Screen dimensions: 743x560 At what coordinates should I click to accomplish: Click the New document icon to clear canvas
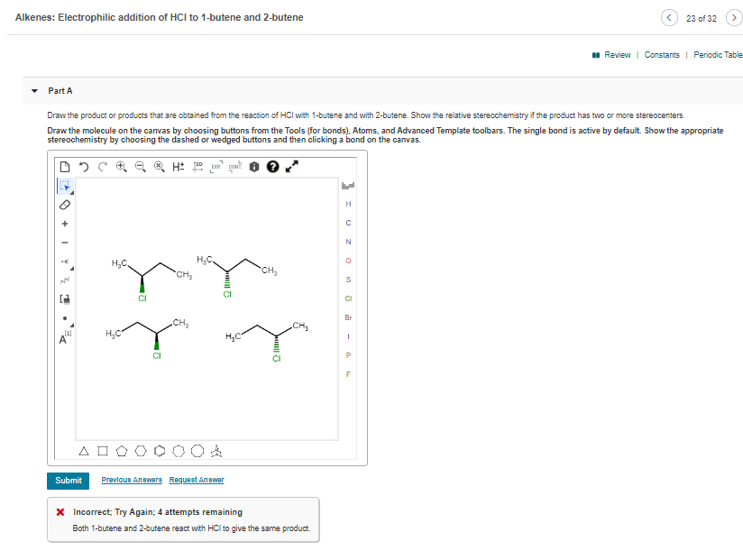(66, 166)
